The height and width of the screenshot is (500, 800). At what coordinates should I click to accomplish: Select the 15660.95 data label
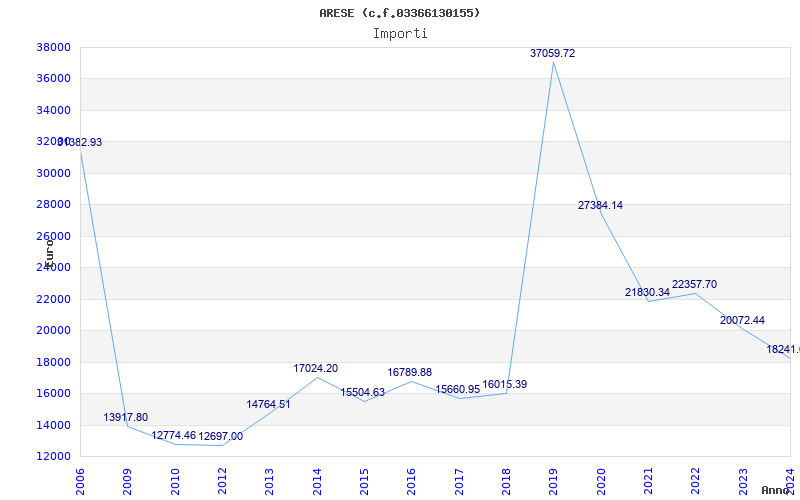click(x=458, y=389)
